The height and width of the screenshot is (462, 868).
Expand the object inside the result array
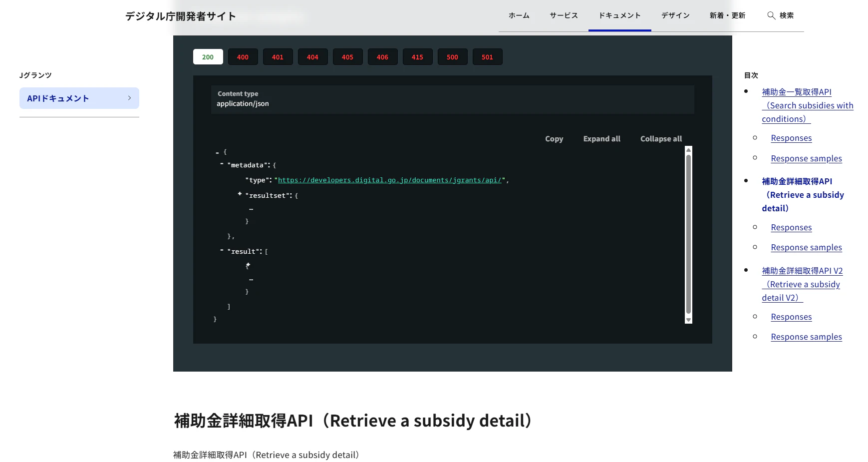(x=248, y=265)
